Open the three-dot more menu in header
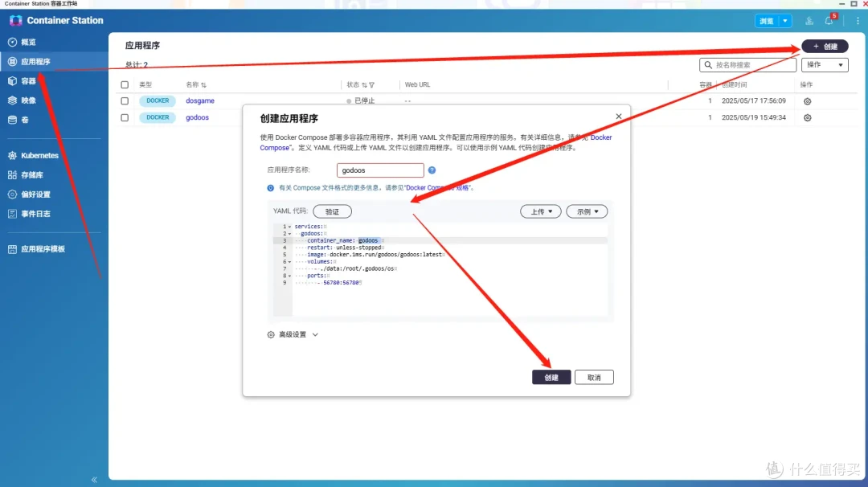This screenshot has height=487, width=868. click(858, 21)
